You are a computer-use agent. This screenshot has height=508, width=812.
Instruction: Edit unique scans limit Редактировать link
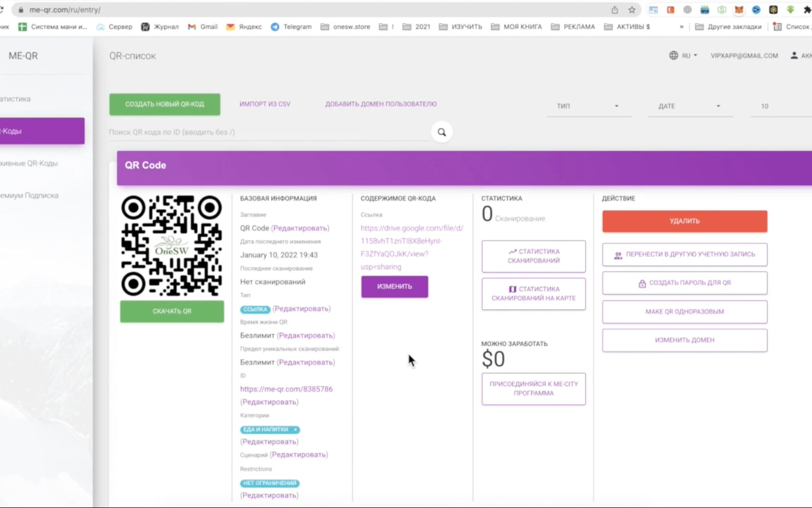[306, 363]
